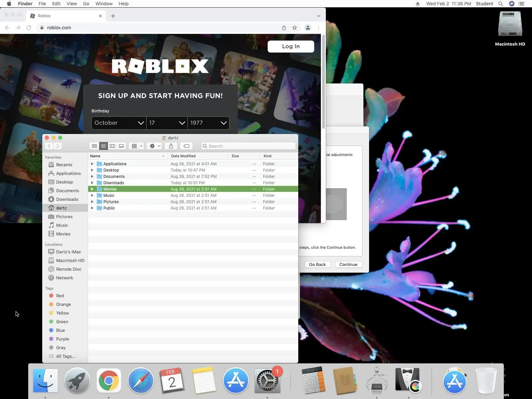Open the Finder group-by dropdown
Image resolution: width=532 pixels, height=399 pixels.
(137, 146)
